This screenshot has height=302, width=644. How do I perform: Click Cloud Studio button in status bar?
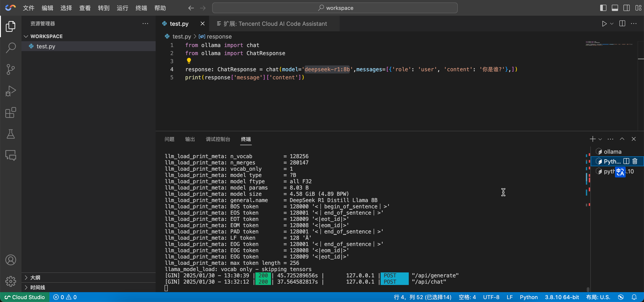coord(25,297)
